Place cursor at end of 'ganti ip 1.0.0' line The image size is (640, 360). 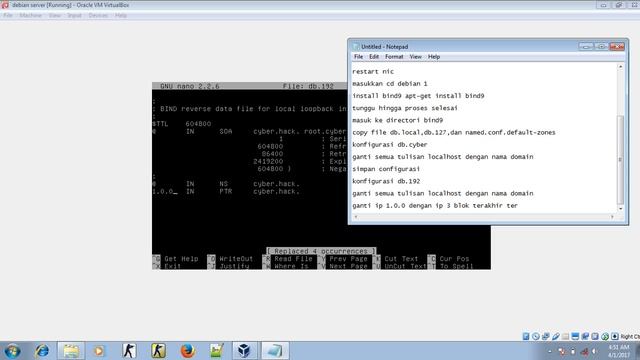point(519,206)
